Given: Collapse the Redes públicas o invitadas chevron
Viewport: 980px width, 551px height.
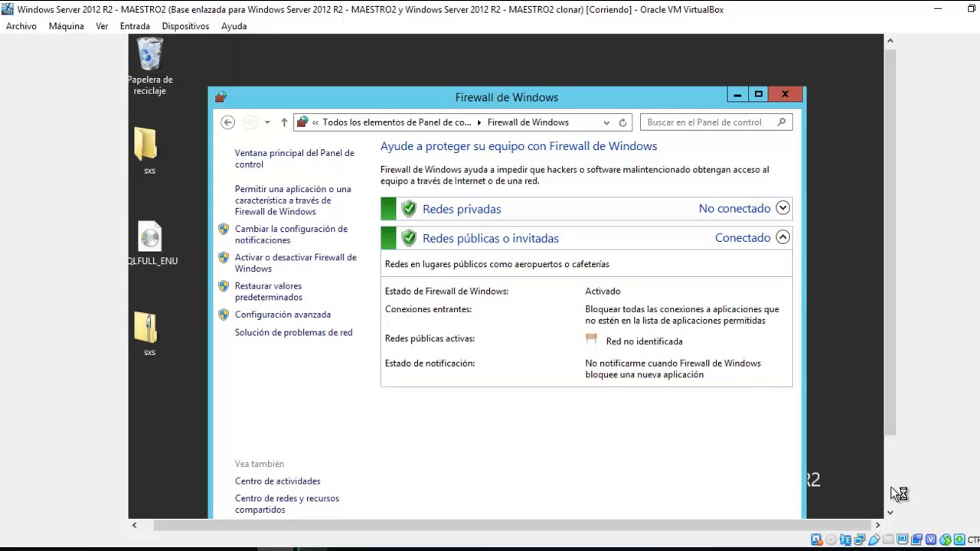Looking at the screenshot, I should tap(782, 237).
